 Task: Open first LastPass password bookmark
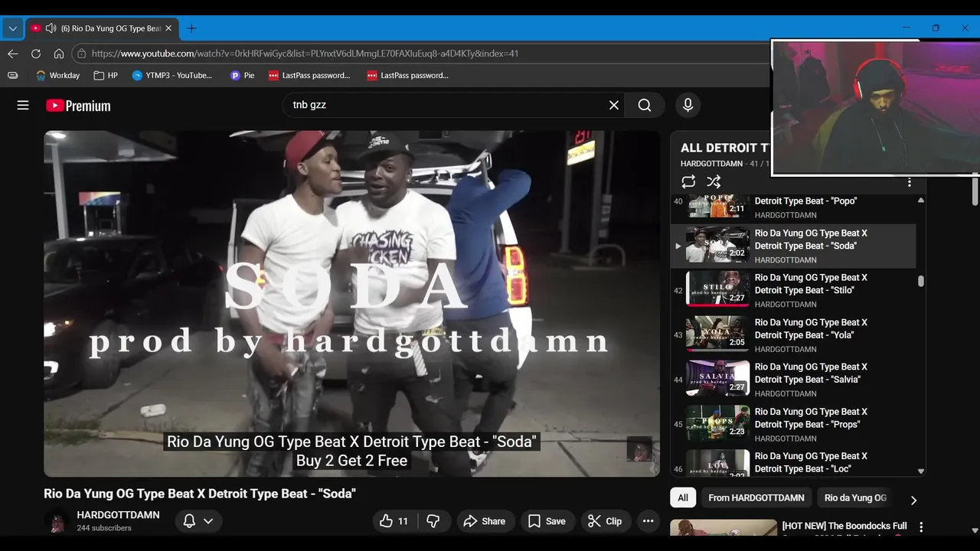(309, 75)
